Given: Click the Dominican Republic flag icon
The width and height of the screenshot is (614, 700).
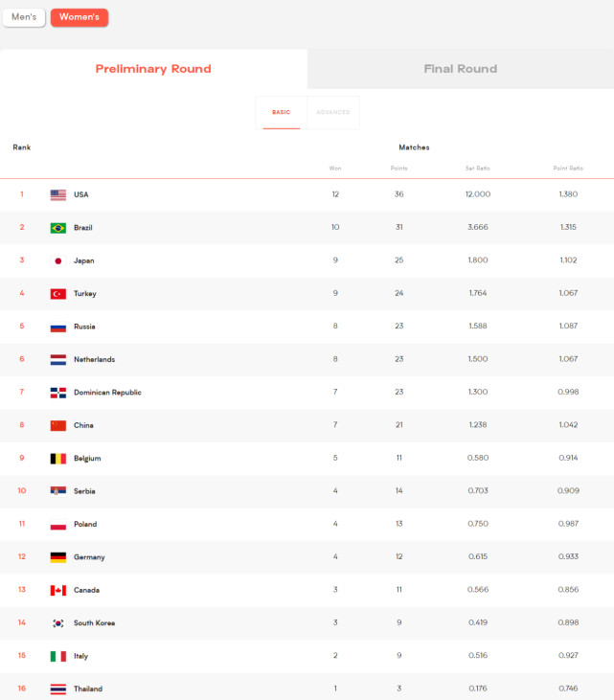Looking at the screenshot, I should (58, 393).
